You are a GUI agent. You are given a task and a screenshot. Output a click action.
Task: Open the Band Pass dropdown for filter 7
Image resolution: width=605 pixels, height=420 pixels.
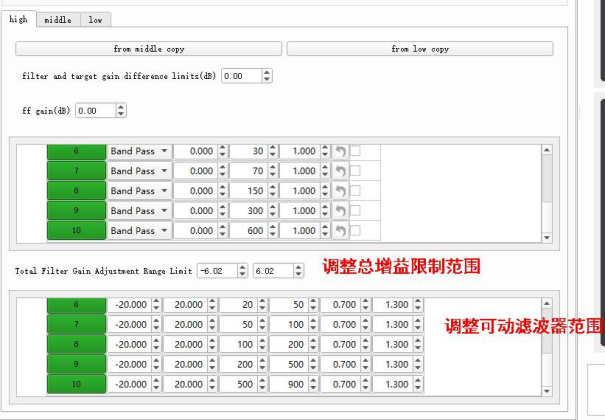(139, 171)
